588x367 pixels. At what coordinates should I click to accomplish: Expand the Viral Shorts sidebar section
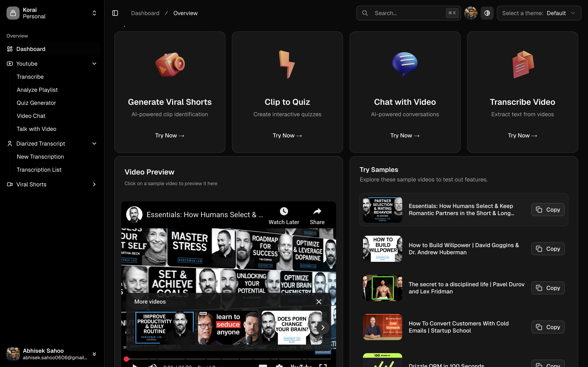click(x=94, y=185)
